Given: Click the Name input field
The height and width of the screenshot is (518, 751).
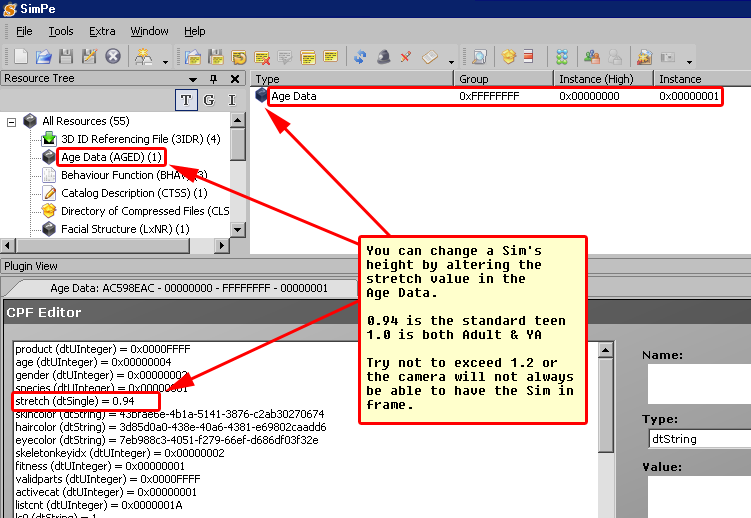Looking at the screenshot, I should tap(698, 383).
